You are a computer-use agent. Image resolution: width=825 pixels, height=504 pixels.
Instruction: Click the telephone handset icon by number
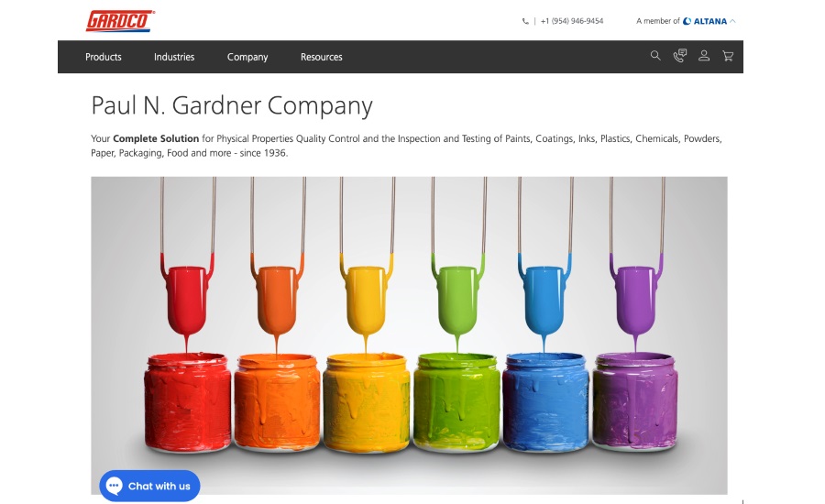[525, 22]
